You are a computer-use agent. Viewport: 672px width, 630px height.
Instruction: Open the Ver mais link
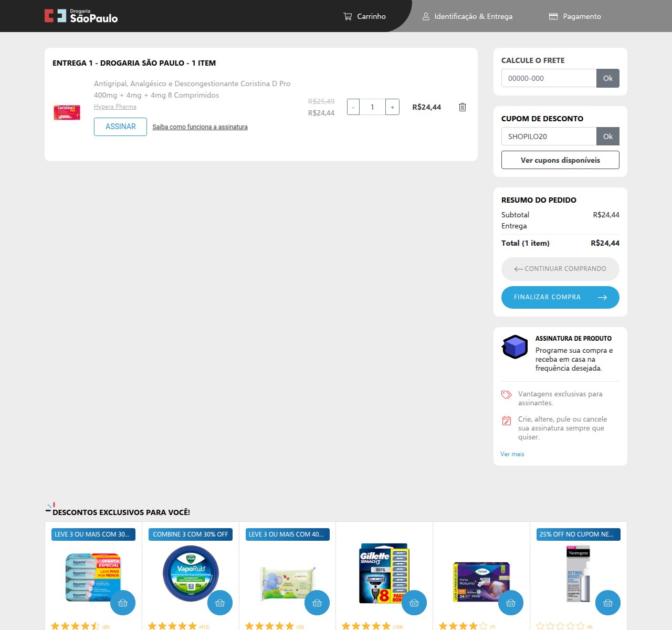[x=512, y=454]
